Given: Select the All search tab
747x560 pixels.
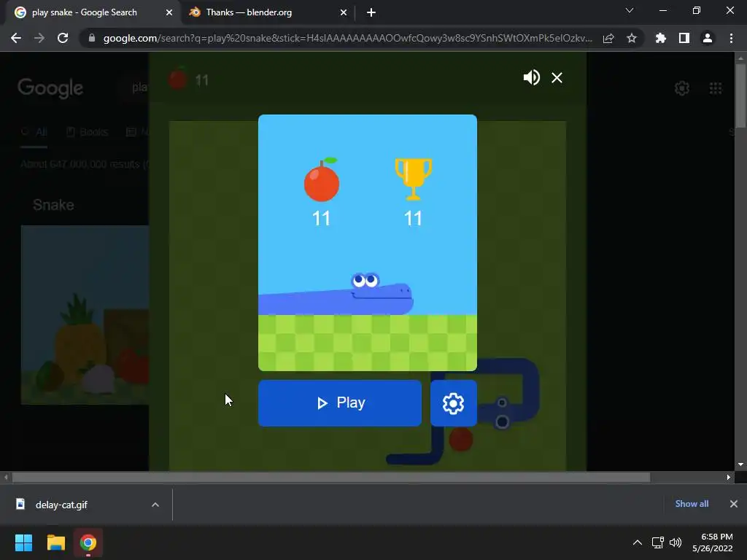Looking at the screenshot, I should [x=34, y=132].
